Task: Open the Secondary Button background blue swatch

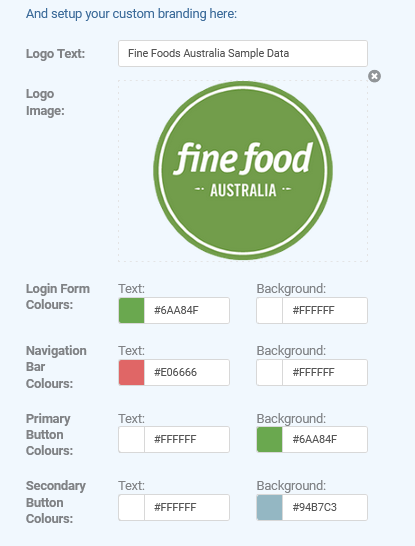Action: tap(269, 507)
